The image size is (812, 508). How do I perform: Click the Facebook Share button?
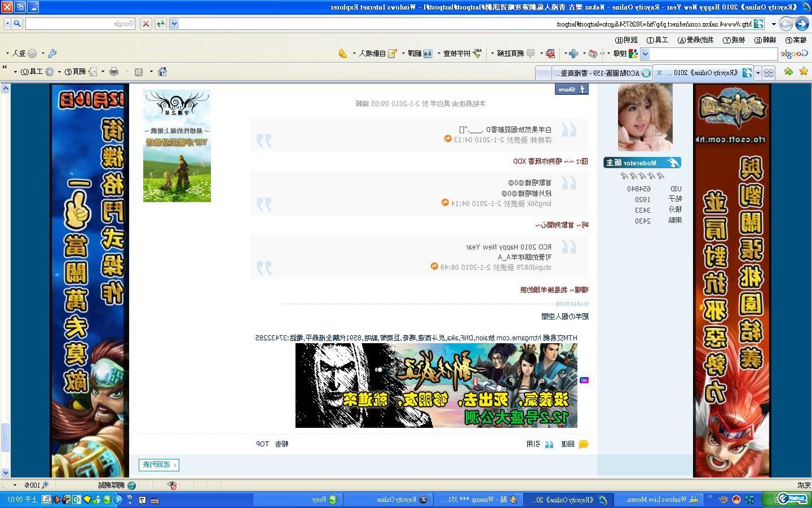[x=572, y=89]
